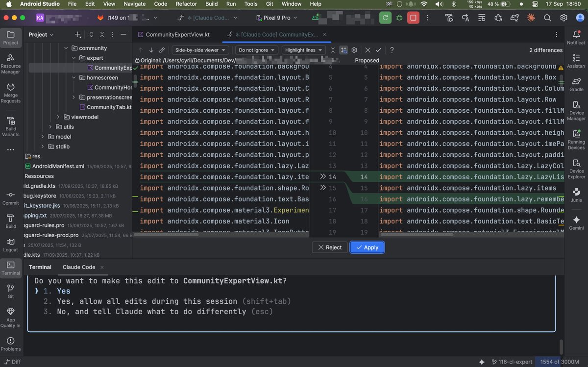Click the 116-cl-expert branch in status bar

[513, 362]
